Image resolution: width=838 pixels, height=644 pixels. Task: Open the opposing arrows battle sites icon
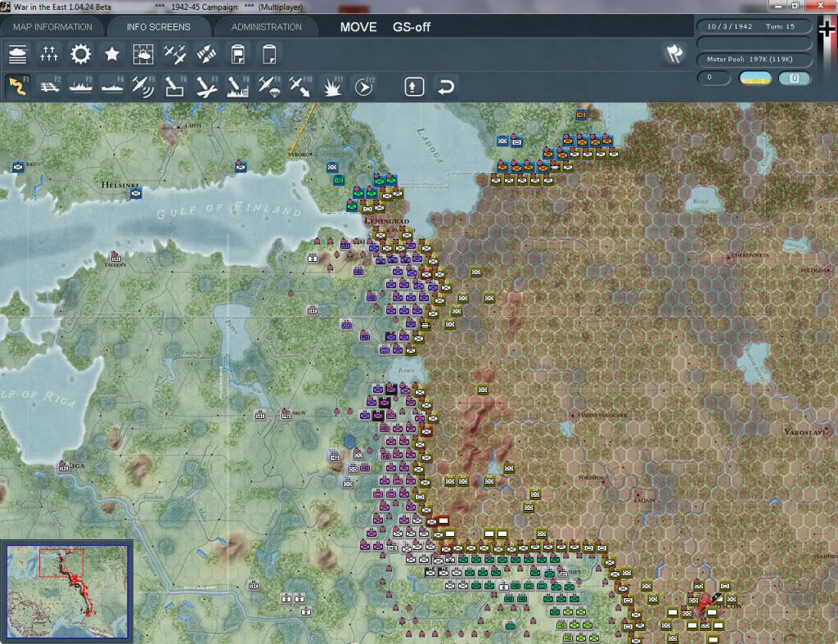point(206,54)
